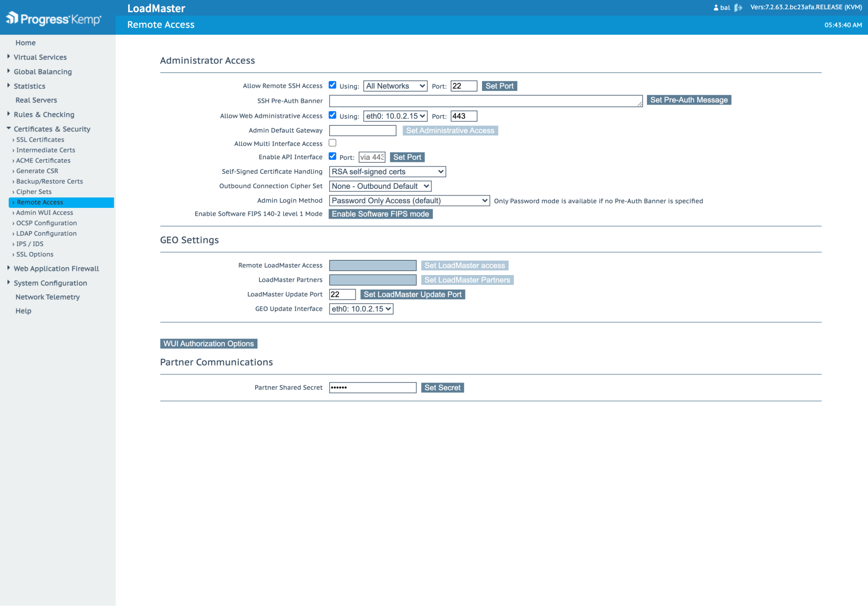The width and height of the screenshot is (868, 608).
Task: Focus the SSH port field
Action: tap(463, 86)
